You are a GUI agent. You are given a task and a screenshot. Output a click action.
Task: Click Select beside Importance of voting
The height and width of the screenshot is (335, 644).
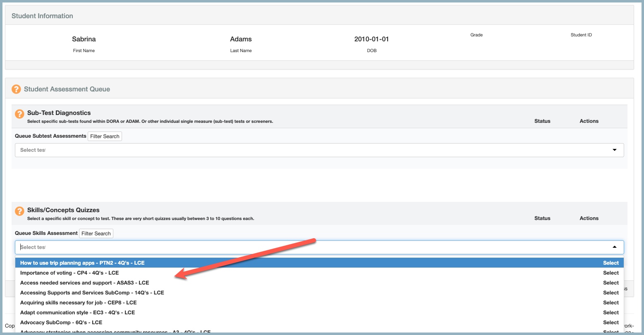[610, 273]
